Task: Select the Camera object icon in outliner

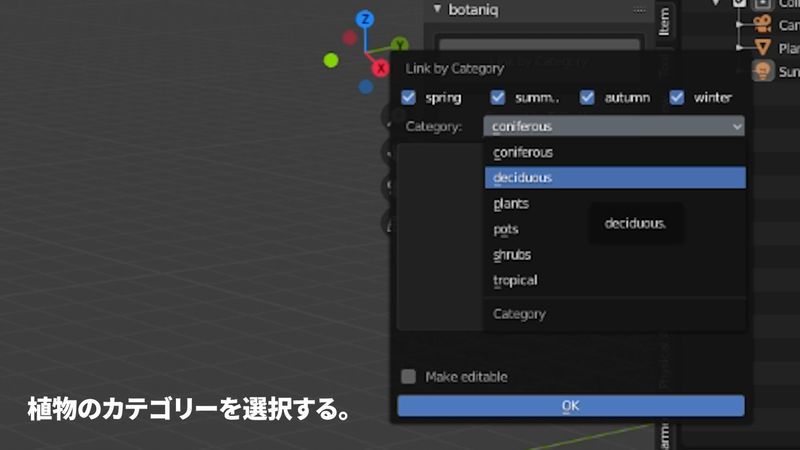Action: click(762, 24)
